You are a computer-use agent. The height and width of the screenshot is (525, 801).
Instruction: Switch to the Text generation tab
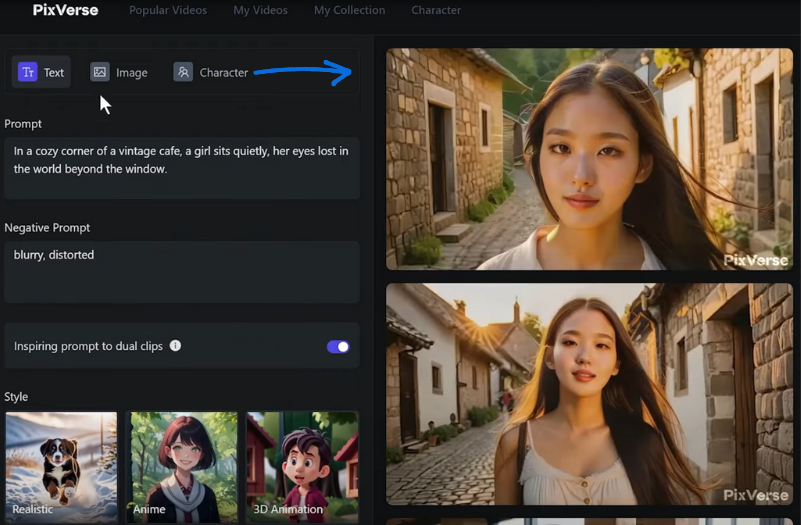click(41, 72)
